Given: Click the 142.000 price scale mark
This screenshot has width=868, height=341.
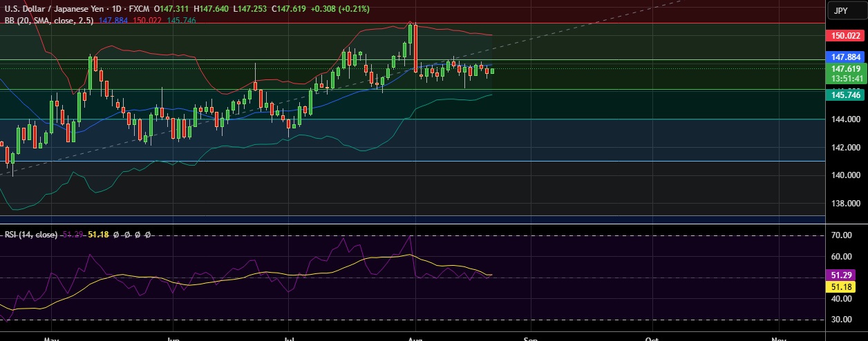Looking at the screenshot, I should (846, 148).
